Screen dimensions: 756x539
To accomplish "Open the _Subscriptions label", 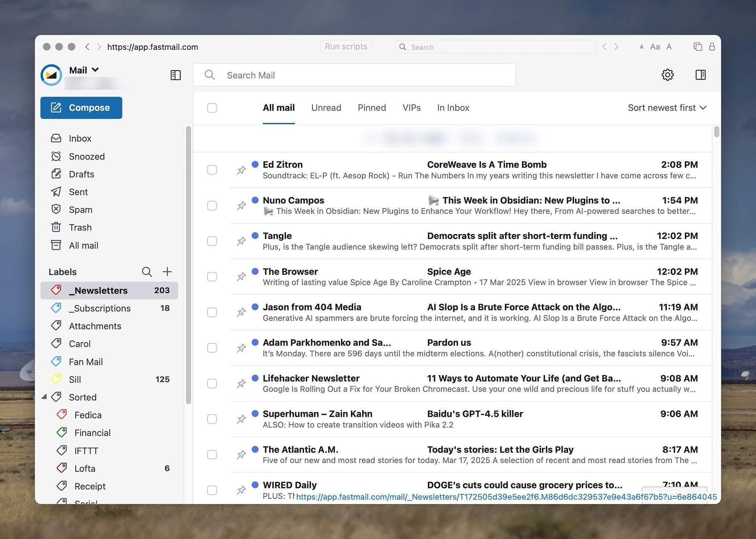I will [x=110, y=308].
